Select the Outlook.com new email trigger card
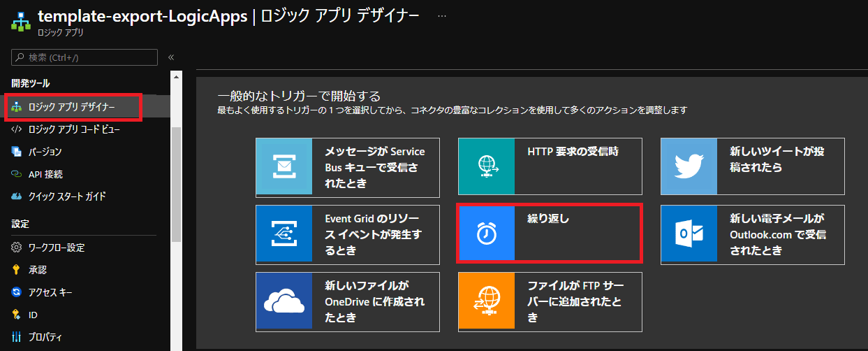The height and width of the screenshot is (351, 868). pyautogui.click(x=753, y=234)
